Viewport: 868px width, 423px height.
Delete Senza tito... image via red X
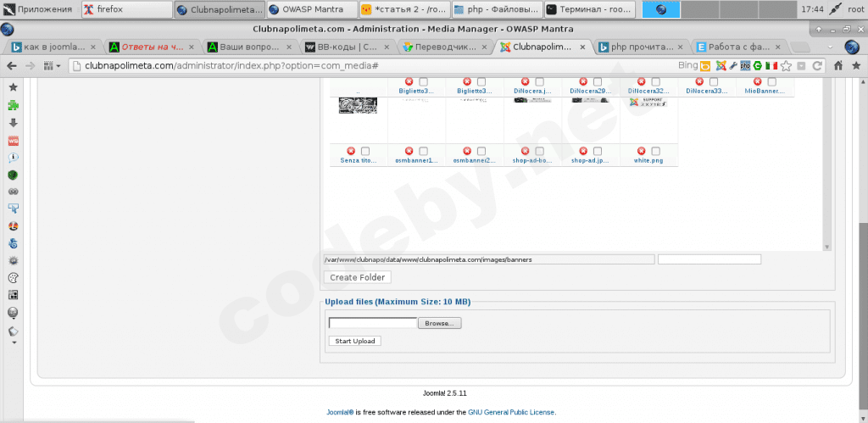(x=351, y=151)
